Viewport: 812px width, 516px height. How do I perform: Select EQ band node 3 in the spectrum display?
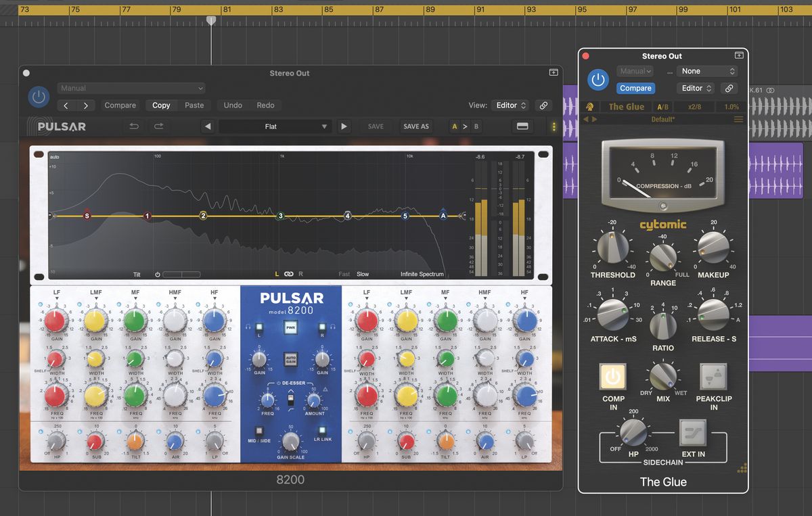click(280, 215)
